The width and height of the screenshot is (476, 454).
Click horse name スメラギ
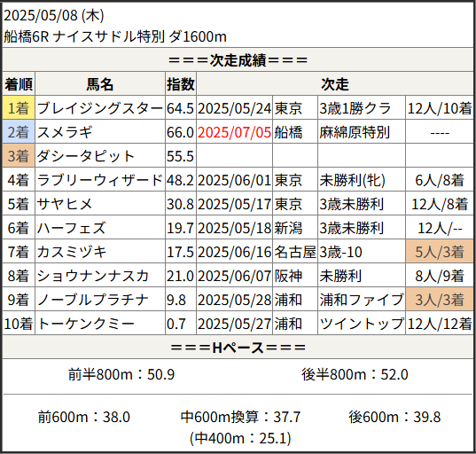[65, 132]
